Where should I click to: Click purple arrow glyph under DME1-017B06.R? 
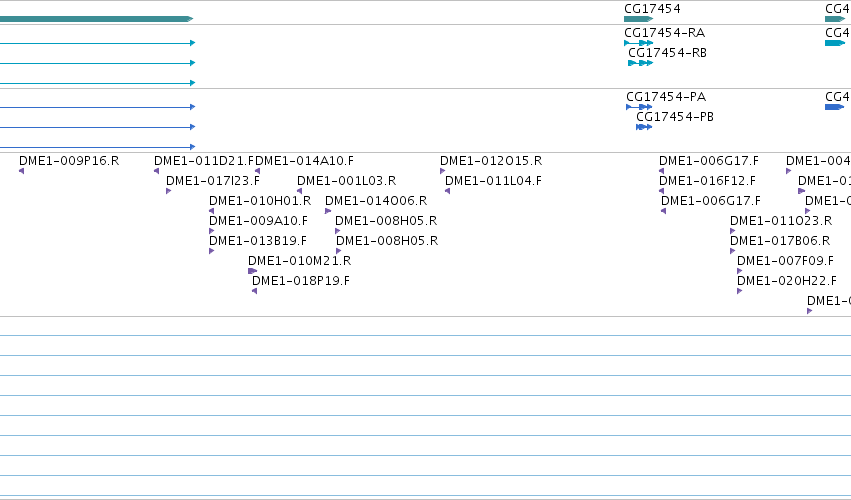click(x=732, y=251)
